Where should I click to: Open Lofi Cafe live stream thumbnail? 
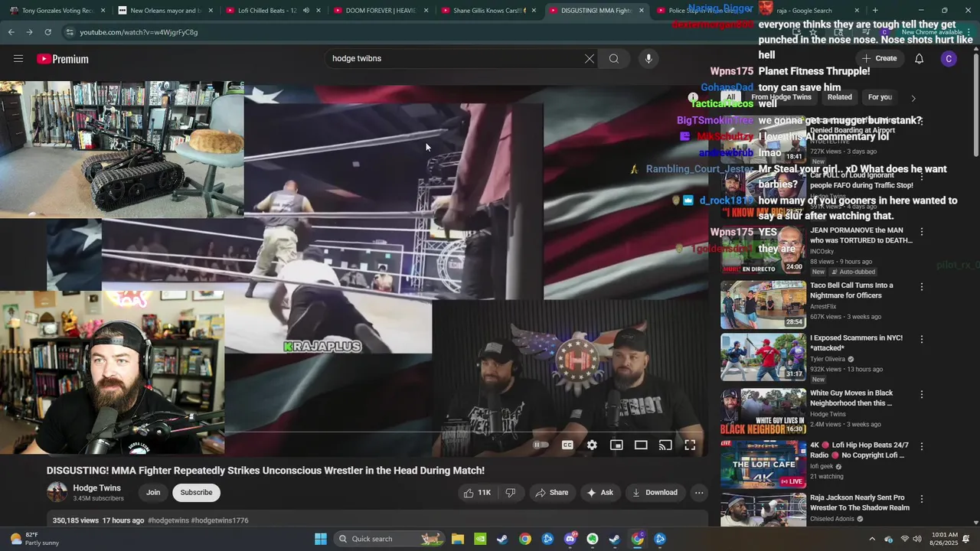tap(763, 464)
